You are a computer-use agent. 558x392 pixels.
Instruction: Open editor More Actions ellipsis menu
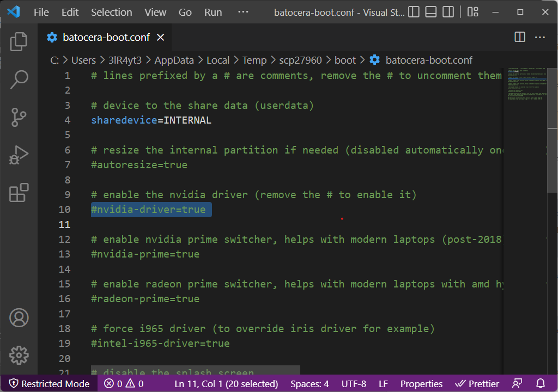tap(540, 37)
